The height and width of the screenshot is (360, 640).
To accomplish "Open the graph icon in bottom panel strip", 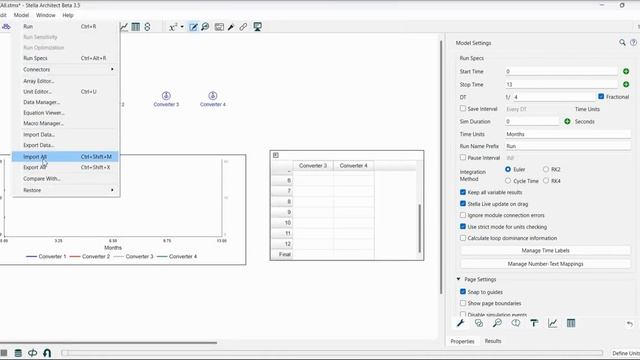I will coord(553,323).
